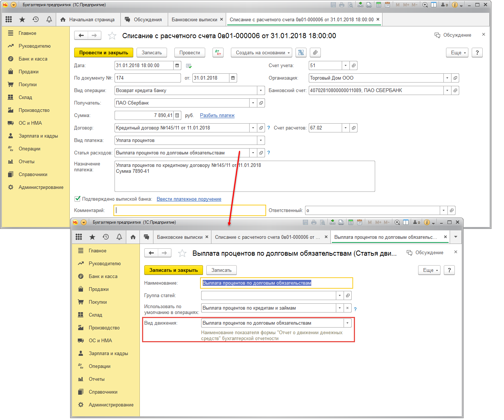Expand Счет расчетов 67.02 dropdown
504x420 pixels.
coord(345,128)
